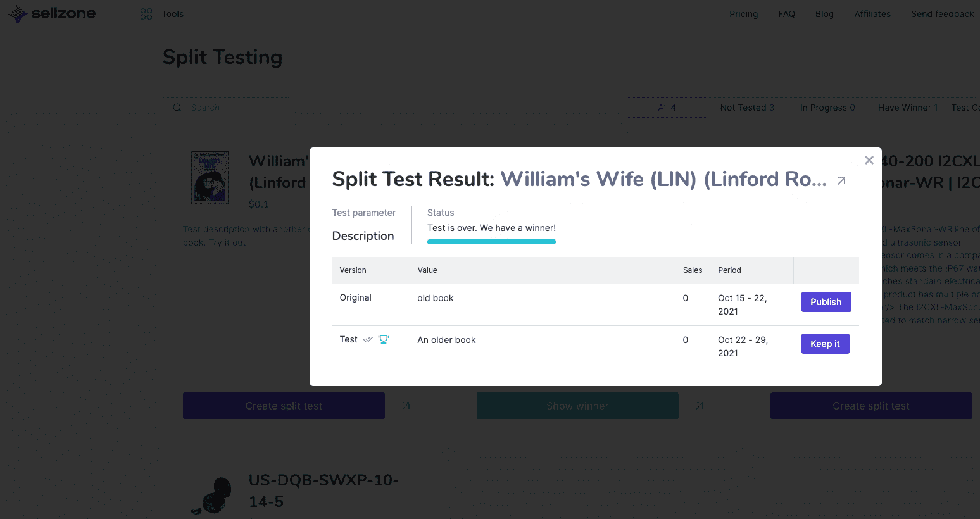Click the arrow icon beside Create split test
980x519 pixels.
(x=405, y=406)
